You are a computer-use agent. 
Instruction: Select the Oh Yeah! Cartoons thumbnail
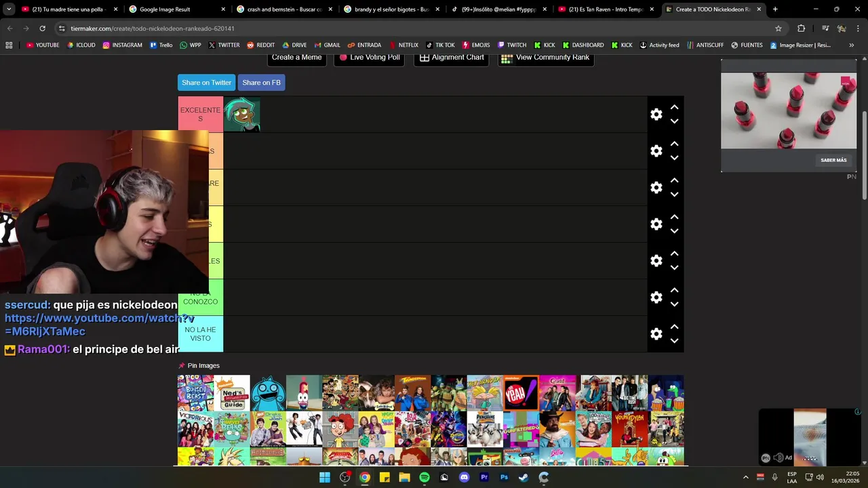click(521, 393)
